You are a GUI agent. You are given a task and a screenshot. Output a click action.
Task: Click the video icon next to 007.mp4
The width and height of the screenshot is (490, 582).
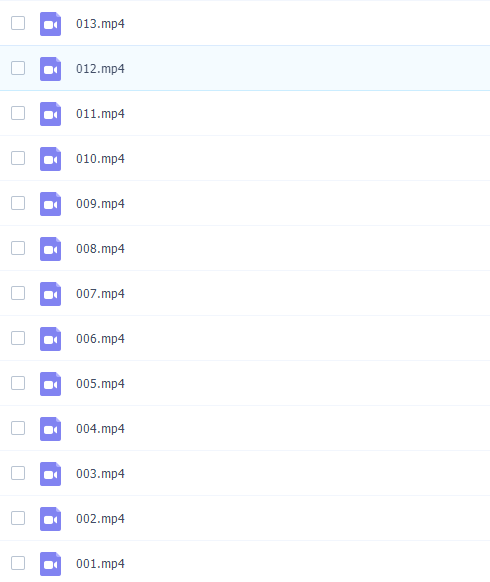click(x=50, y=294)
